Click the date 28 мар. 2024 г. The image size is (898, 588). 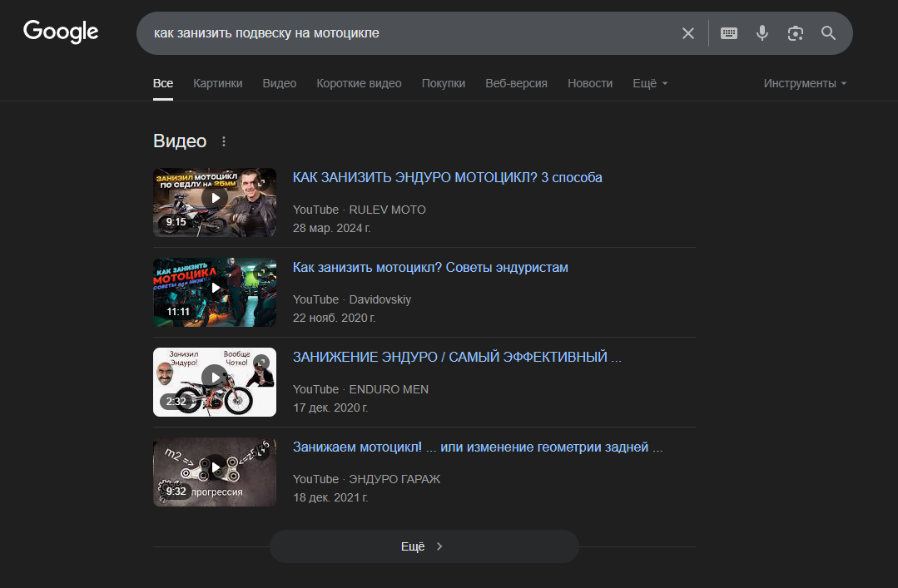pos(331,229)
